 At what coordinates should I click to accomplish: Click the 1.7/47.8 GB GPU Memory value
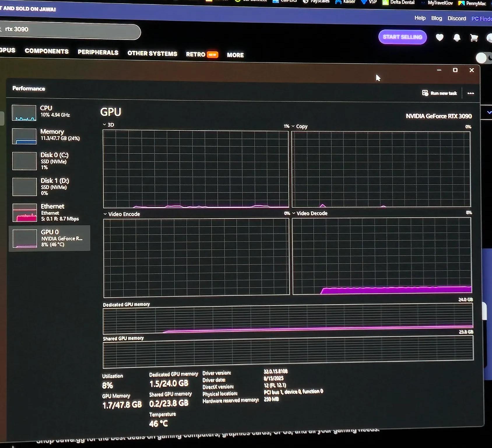pos(122,405)
